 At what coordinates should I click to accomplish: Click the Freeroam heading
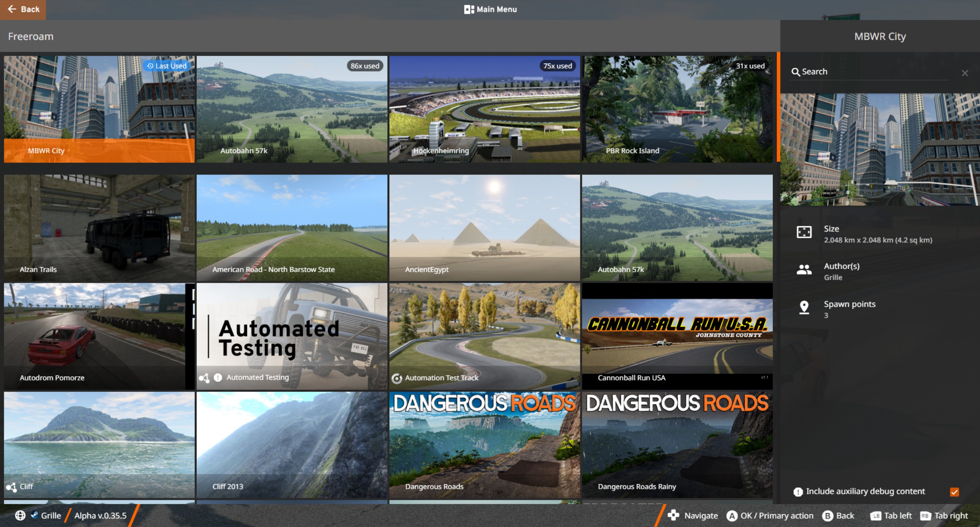tap(31, 36)
